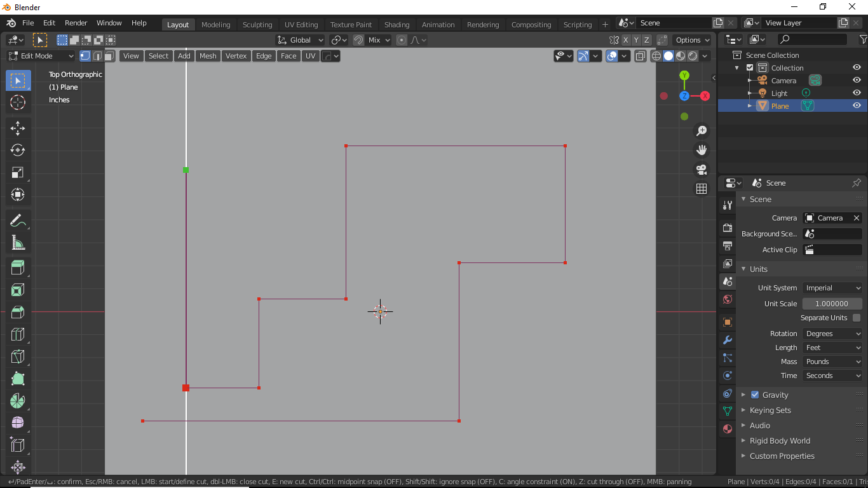This screenshot has width=868, height=488.
Task: Activate the Move tool
Action: point(18,128)
